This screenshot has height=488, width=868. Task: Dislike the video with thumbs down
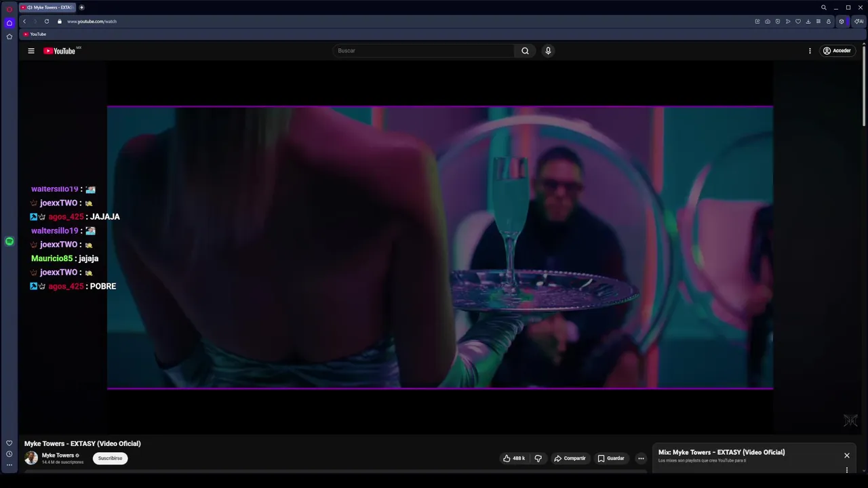point(538,458)
